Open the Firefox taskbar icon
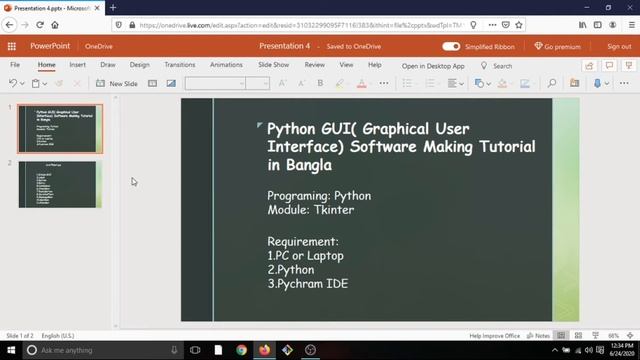This screenshot has width=640, height=360. 264,350
